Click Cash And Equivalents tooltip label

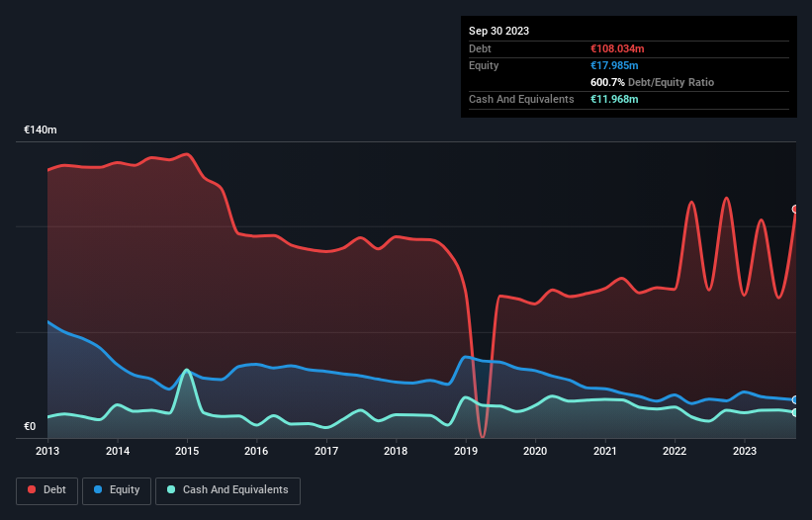pos(521,99)
